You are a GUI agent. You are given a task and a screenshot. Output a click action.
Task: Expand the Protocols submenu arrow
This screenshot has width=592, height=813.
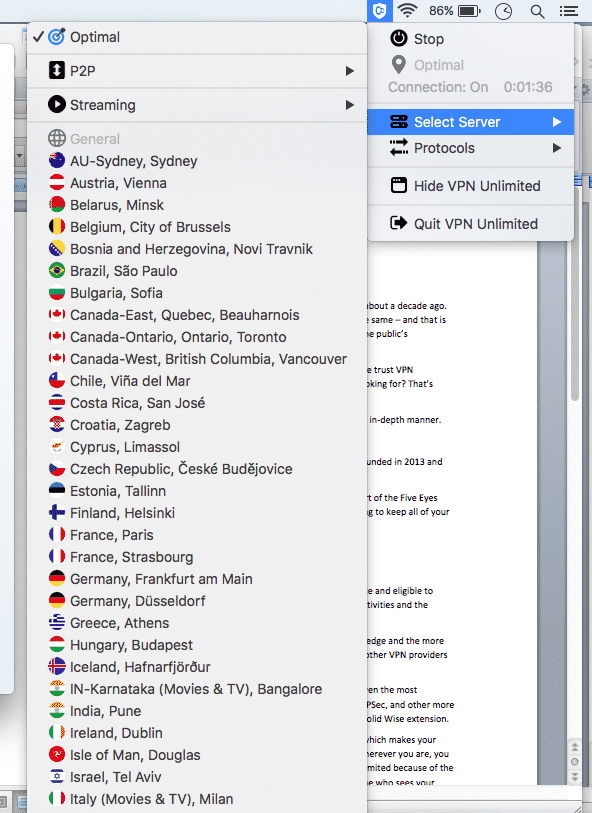pyautogui.click(x=557, y=148)
